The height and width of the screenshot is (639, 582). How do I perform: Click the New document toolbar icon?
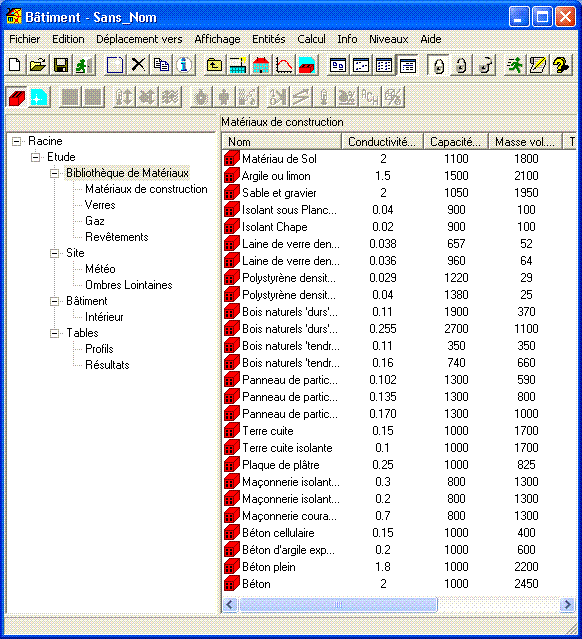pyautogui.click(x=15, y=65)
